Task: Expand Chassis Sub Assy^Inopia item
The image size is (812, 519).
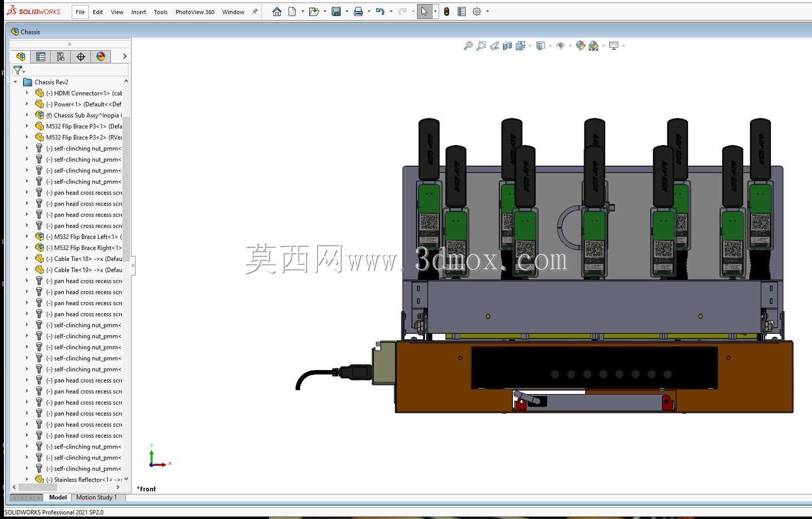Action: click(27, 115)
